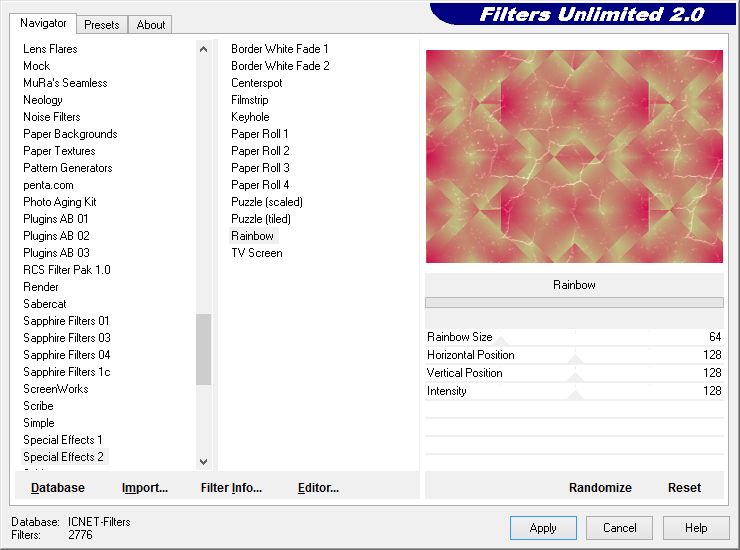Choose Paper Roll 4 filter

coord(260,185)
